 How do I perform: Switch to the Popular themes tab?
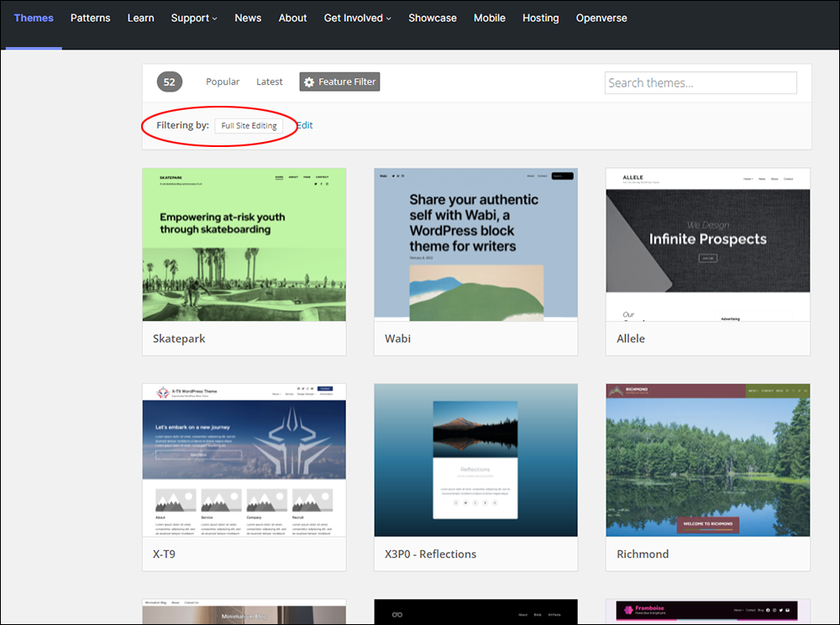coord(223,82)
